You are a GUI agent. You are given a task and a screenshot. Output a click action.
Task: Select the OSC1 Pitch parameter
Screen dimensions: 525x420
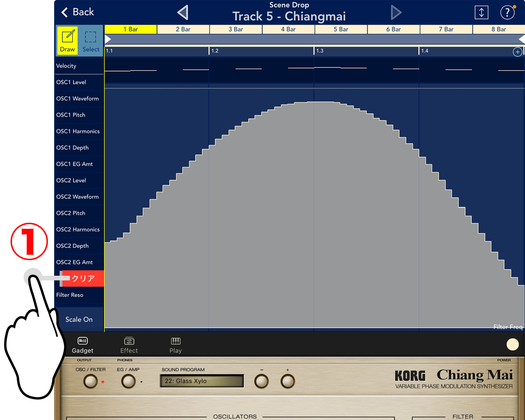tap(79, 115)
